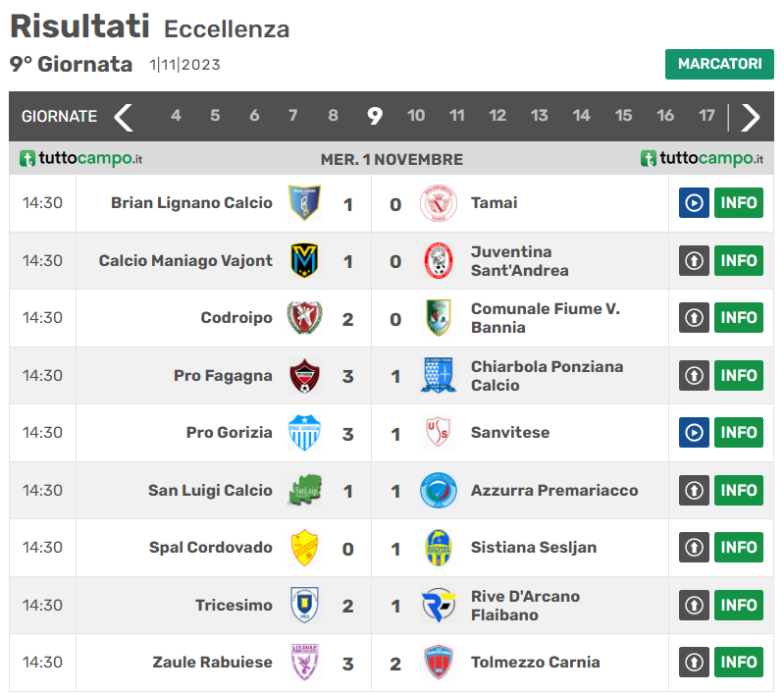
Task: Show next giornate with right arrow
Action: (751, 117)
